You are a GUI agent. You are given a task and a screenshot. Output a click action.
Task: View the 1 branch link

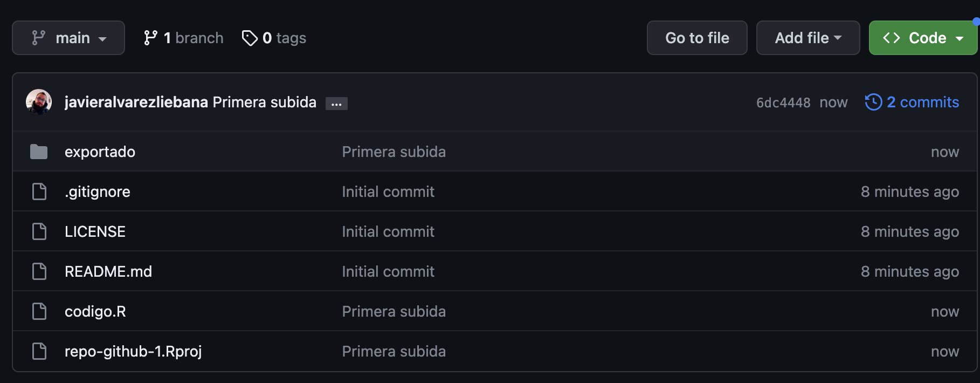[184, 38]
